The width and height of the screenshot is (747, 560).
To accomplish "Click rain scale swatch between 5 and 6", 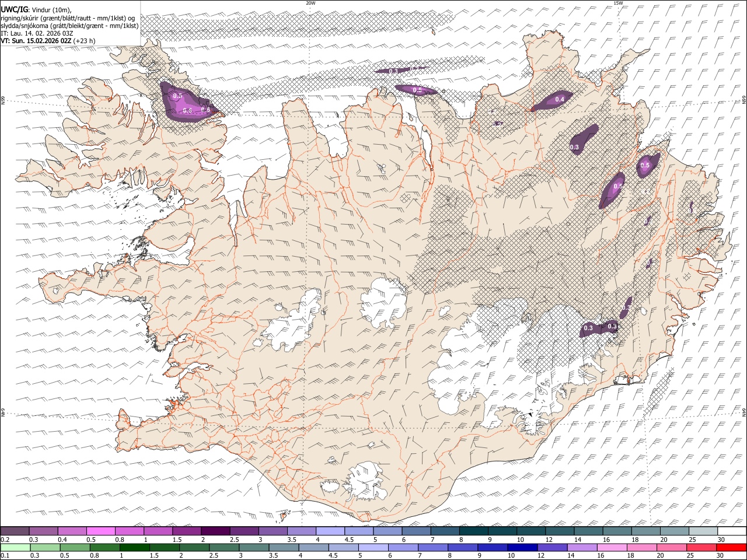I will 373,547.
